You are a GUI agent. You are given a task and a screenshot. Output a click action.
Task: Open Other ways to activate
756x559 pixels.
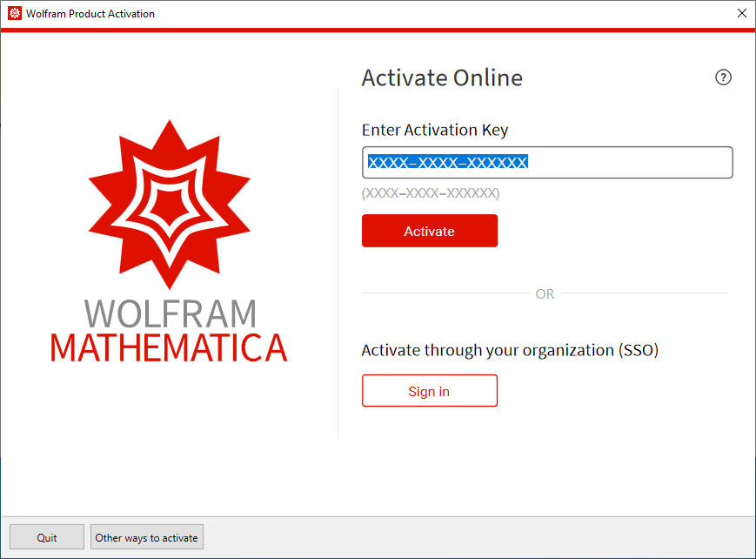point(146,537)
